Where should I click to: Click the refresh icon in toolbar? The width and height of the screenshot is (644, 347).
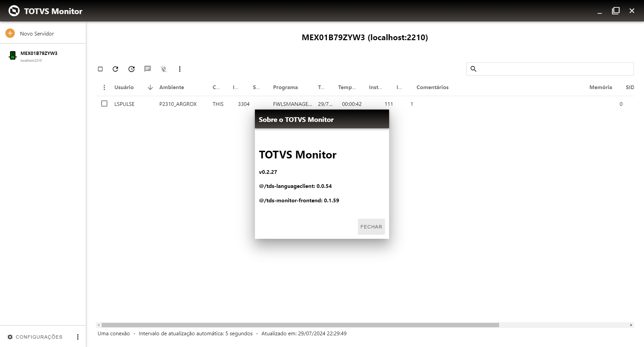click(x=115, y=69)
